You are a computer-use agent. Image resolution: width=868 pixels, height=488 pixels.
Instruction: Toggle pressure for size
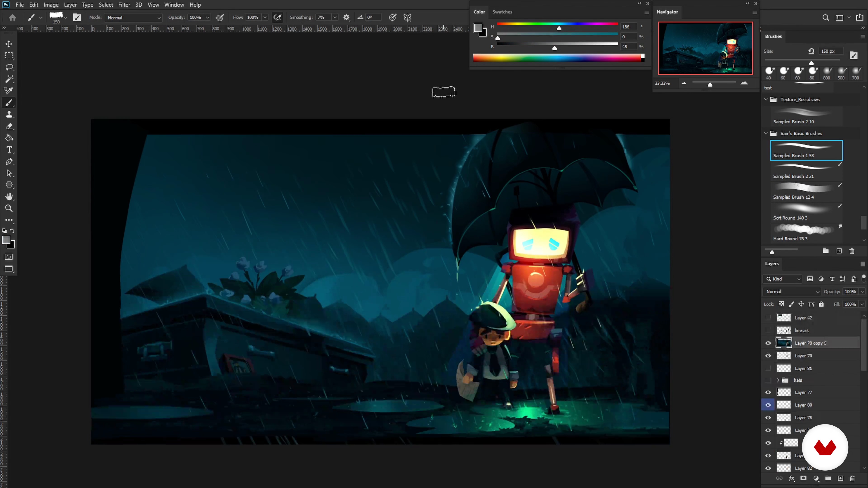(x=393, y=18)
